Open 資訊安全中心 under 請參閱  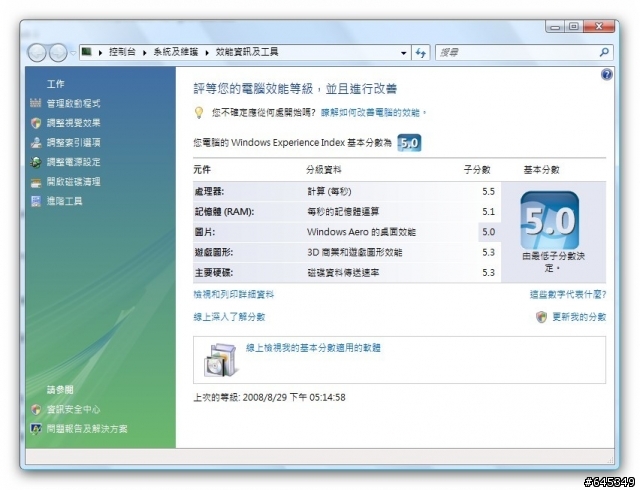click(x=73, y=409)
